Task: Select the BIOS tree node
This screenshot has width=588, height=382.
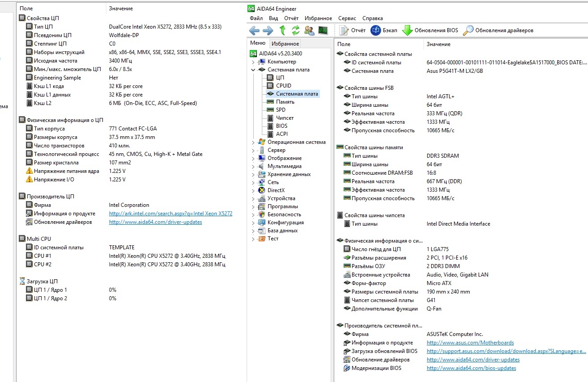Action: point(281,126)
